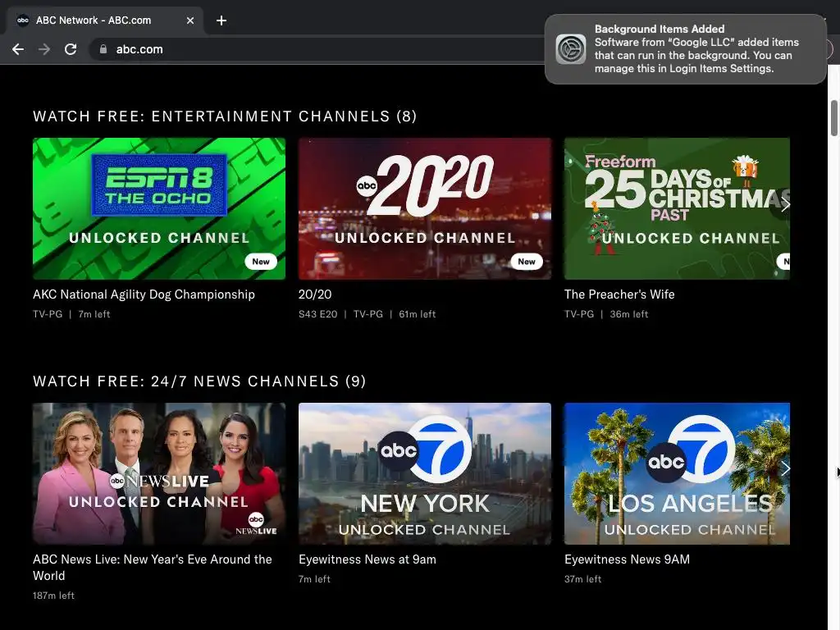The height and width of the screenshot is (630, 840).
Task: Open the ABC7 Los Angeles channel thumbnail
Action: click(x=677, y=473)
